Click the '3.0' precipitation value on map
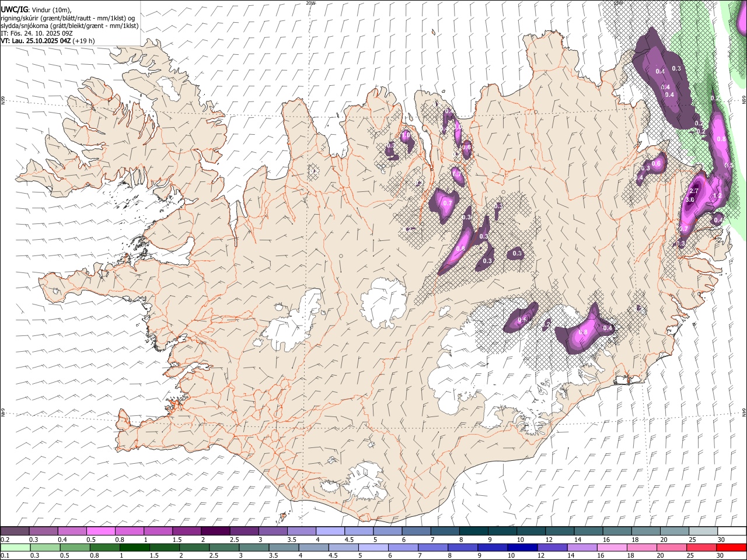 tap(690, 200)
